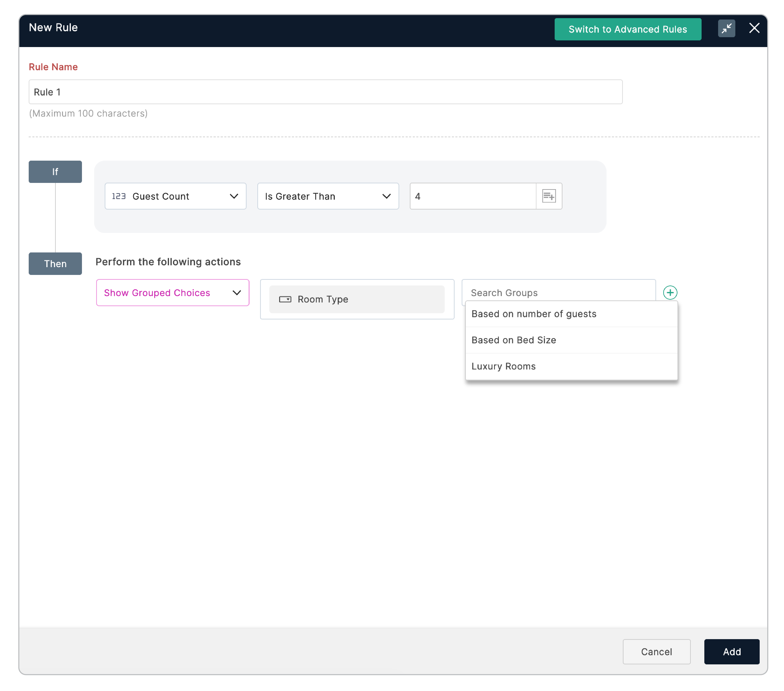Open the Is Greater Than operator dropdown

click(x=386, y=196)
